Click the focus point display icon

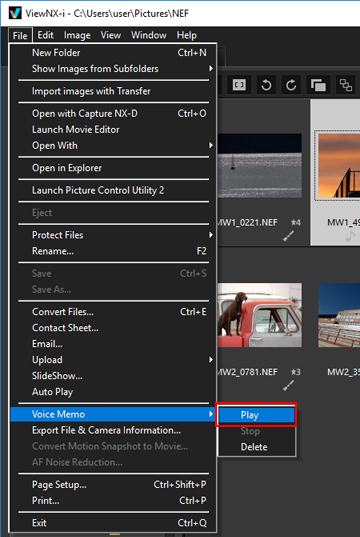239,85
